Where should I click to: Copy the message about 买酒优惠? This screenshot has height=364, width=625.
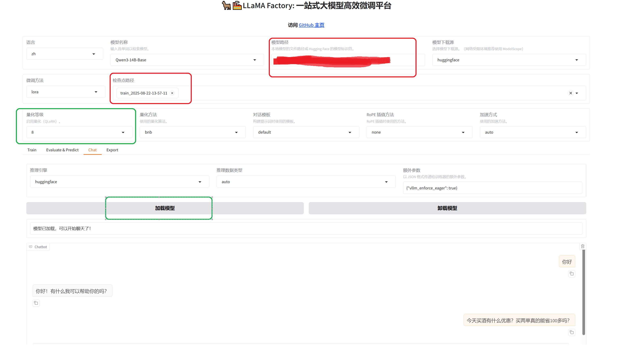click(572, 332)
